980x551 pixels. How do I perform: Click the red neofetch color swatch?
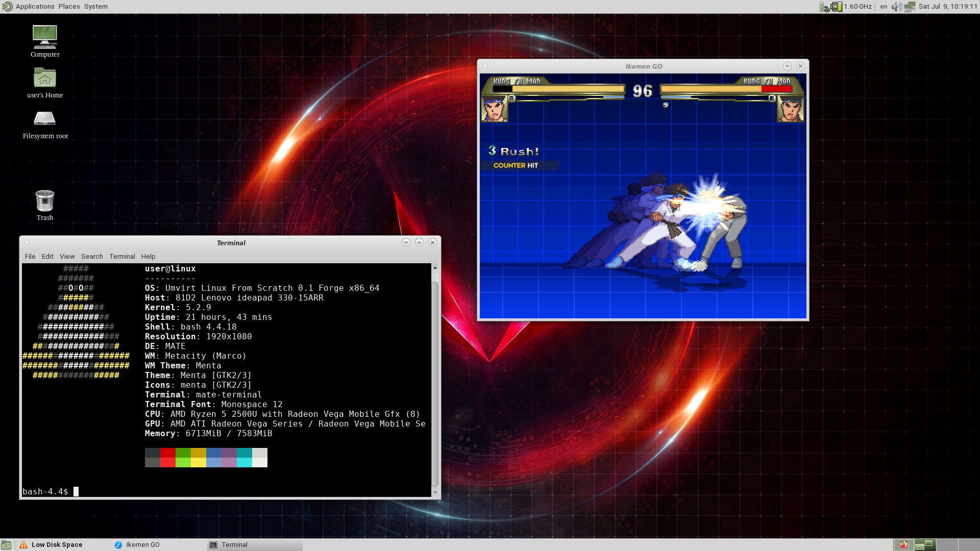(167, 453)
